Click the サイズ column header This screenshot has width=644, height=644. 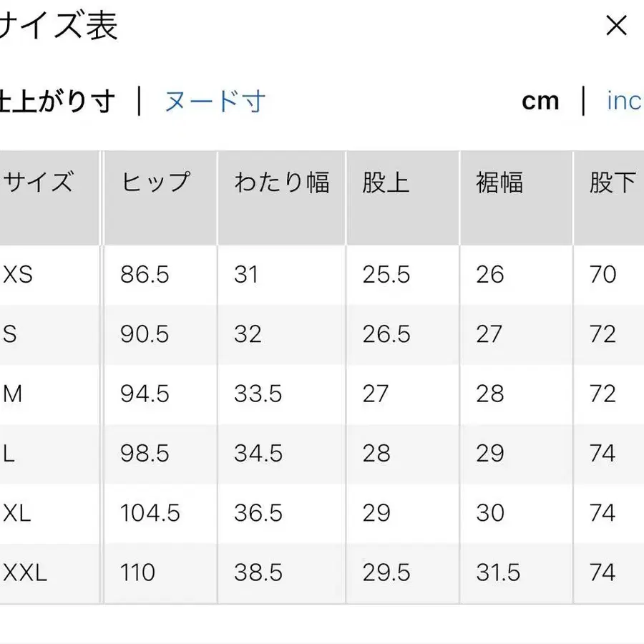[39, 182]
